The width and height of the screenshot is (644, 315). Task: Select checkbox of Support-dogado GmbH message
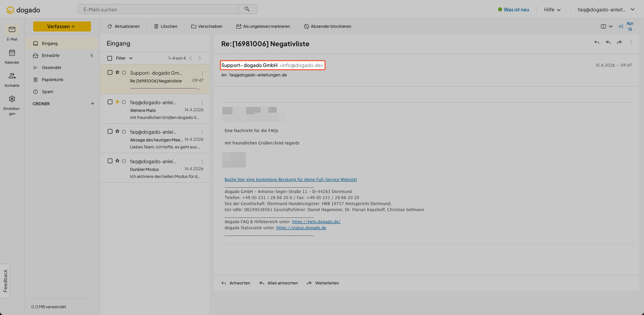click(x=110, y=72)
